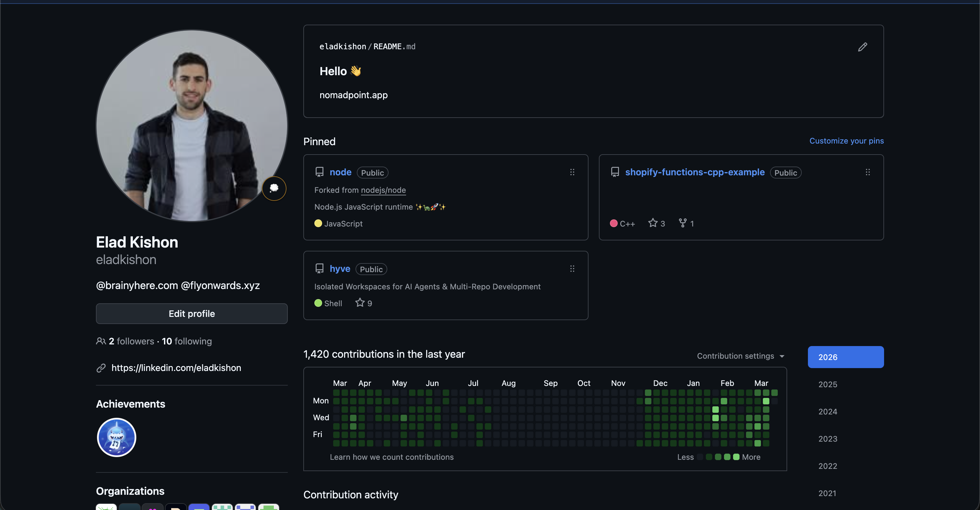Click the Edit profile button
This screenshot has height=510, width=980.
pyautogui.click(x=191, y=313)
